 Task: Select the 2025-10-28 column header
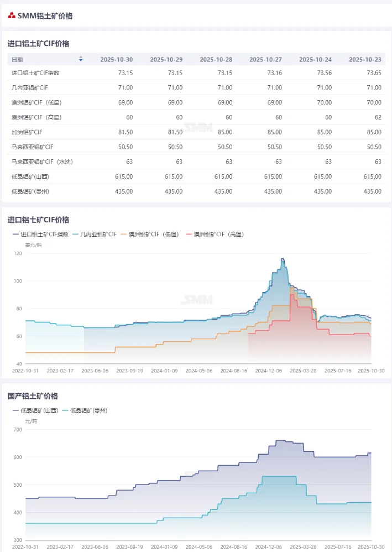(216, 60)
